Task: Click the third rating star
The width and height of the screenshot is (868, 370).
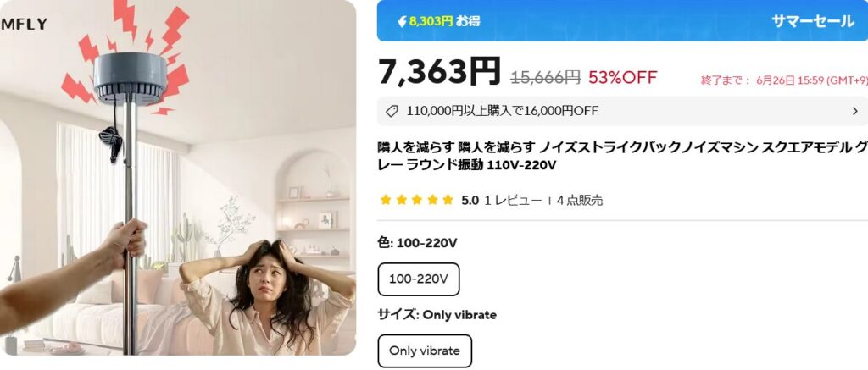Action: click(x=417, y=200)
